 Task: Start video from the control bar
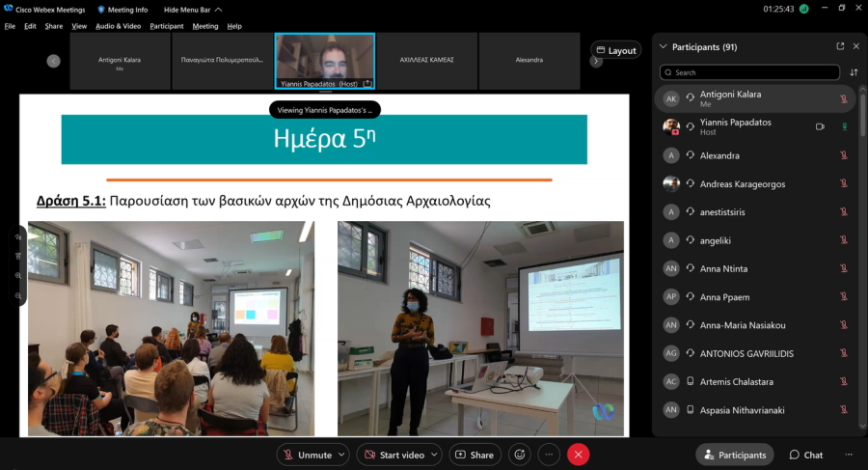pos(394,455)
